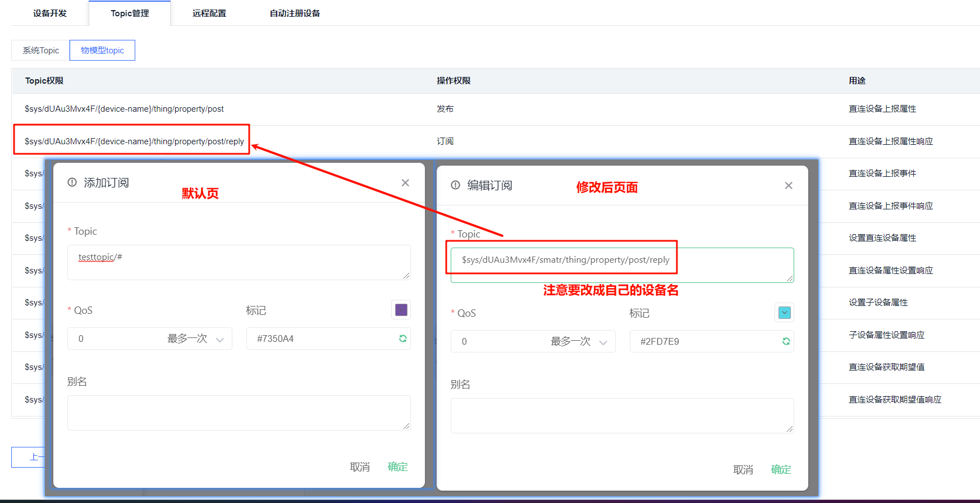Screen dimensions: 980x503
Task: Click 取消 in the 添加订阅 dialog
Action: (x=360, y=467)
